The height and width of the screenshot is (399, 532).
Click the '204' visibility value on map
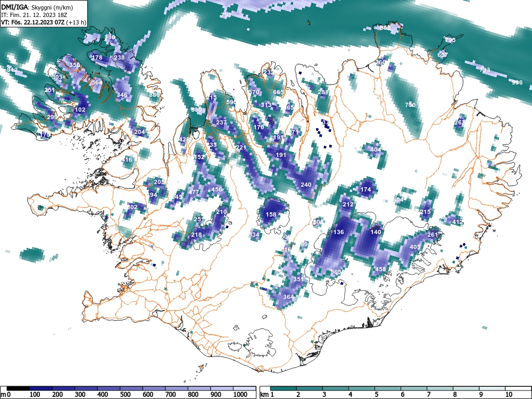click(x=139, y=132)
